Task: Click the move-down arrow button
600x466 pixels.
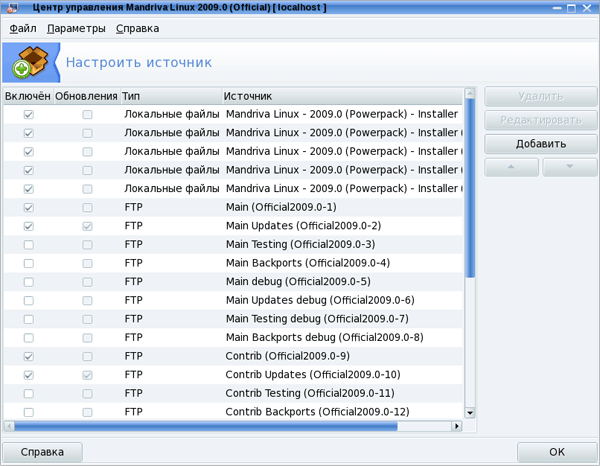Action: pyautogui.click(x=569, y=167)
